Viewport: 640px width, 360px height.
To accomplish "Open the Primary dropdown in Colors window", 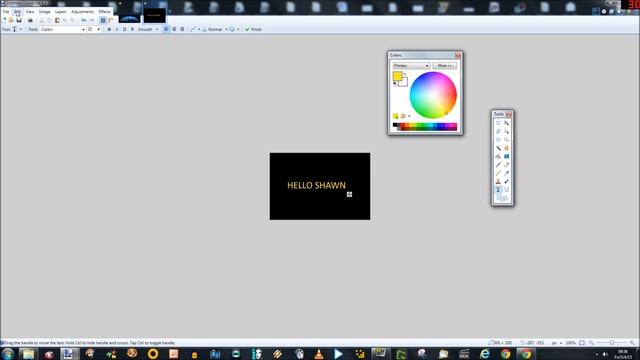I will pos(411,66).
